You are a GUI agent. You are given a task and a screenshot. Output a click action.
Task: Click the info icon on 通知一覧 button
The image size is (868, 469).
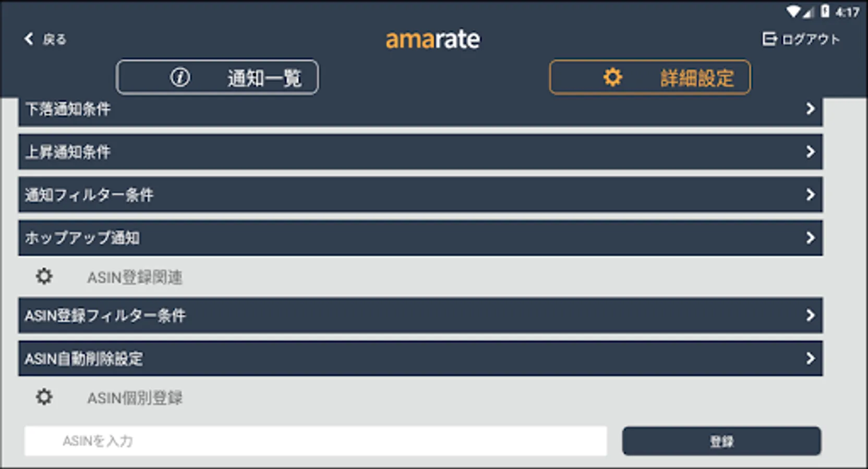tap(180, 77)
